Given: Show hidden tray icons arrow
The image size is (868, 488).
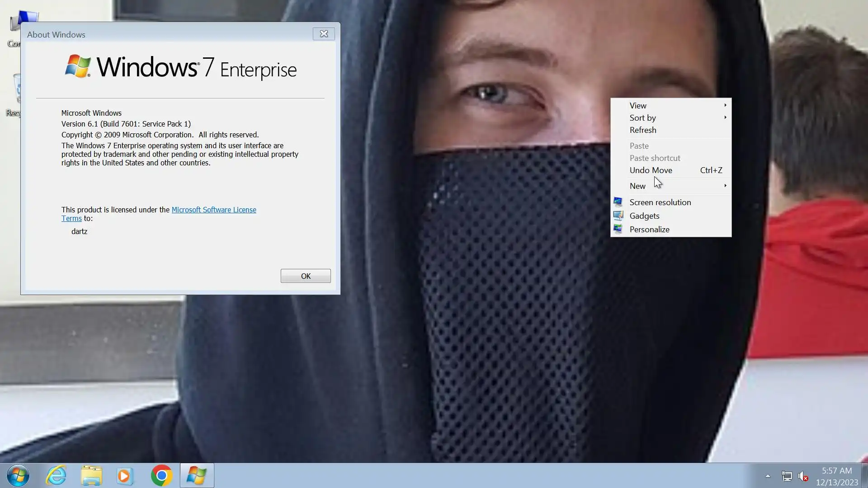Looking at the screenshot, I should 768,476.
